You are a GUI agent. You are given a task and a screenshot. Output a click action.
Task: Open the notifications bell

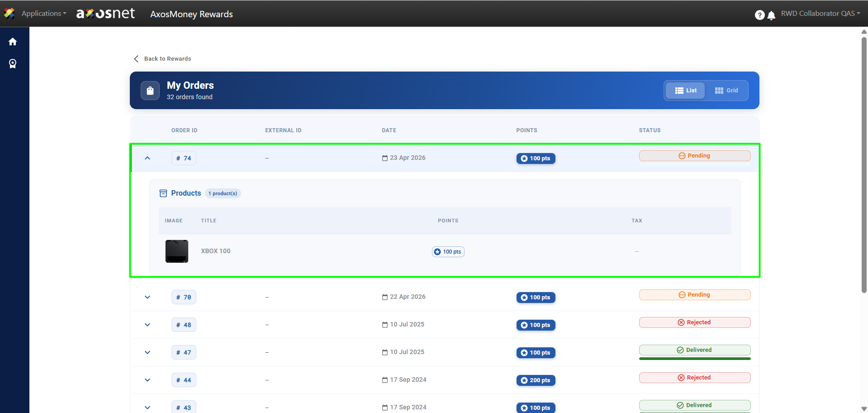[772, 15]
